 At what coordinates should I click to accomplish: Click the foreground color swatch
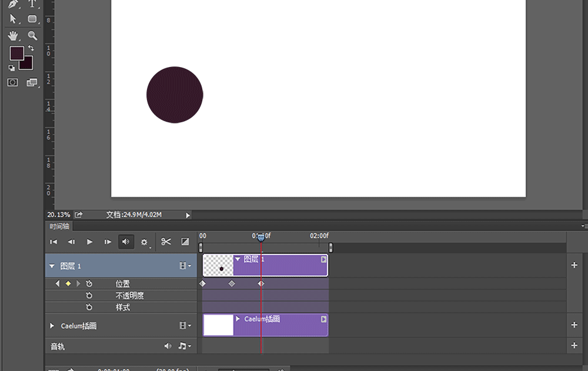(16, 53)
